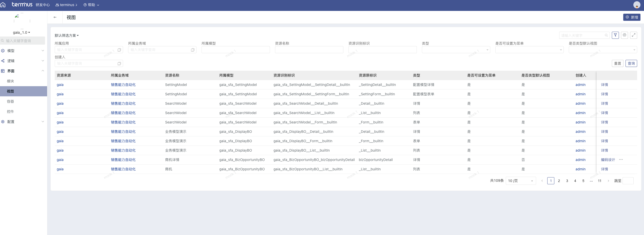Go to page 3
The height and width of the screenshot is (235, 644).
click(x=567, y=181)
